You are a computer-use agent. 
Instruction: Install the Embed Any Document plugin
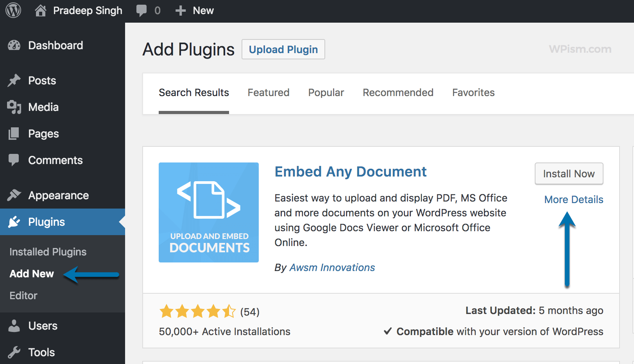click(x=569, y=173)
